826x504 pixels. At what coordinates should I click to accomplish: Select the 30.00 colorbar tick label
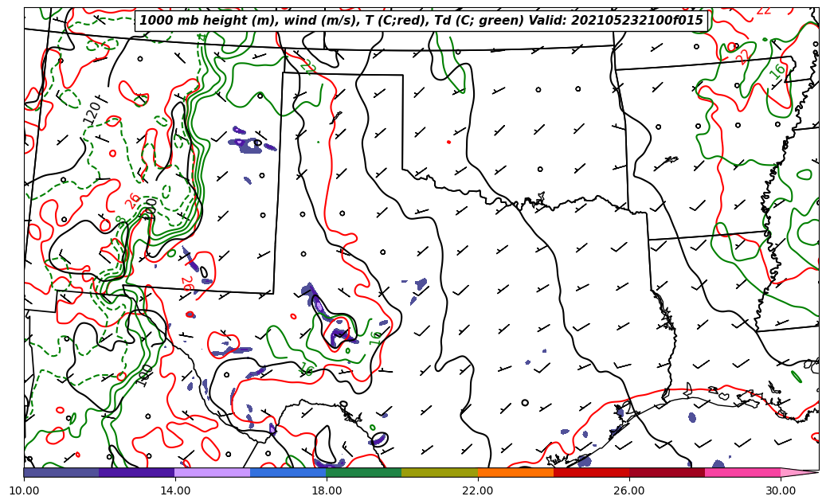(781, 490)
